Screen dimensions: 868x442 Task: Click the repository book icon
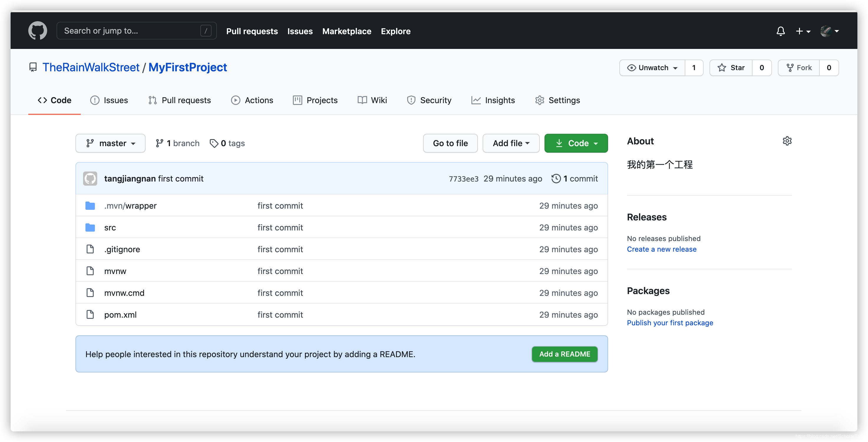[x=33, y=67]
